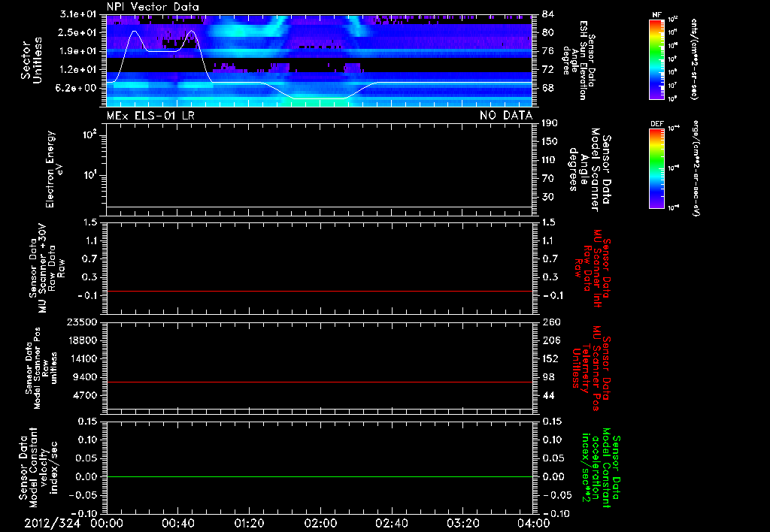Click the "DEF" color bar label
The height and width of the screenshot is (532, 770).
click(656, 124)
